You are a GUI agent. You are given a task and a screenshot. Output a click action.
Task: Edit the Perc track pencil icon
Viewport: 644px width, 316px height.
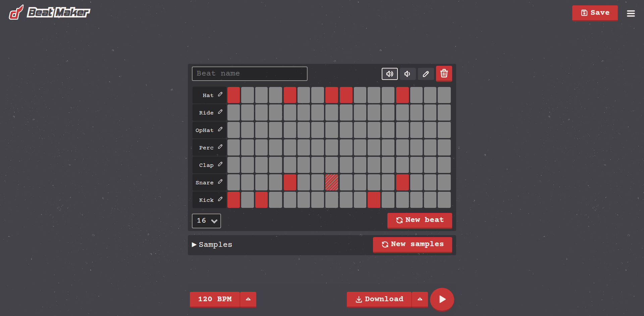coord(220,147)
